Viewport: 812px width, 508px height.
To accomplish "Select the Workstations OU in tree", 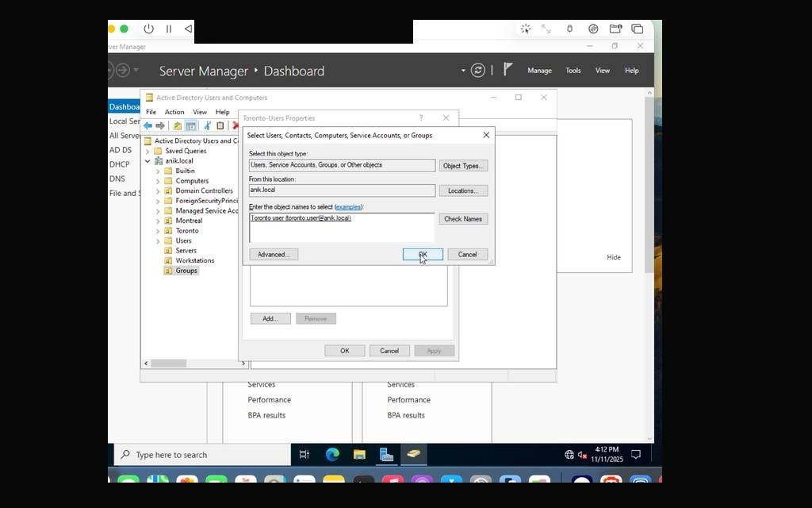I will tap(195, 260).
